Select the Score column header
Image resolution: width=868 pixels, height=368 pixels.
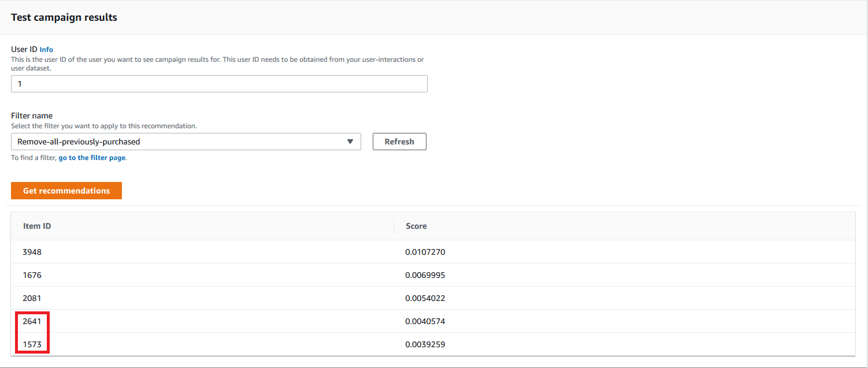pyautogui.click(x=416, y=225)
